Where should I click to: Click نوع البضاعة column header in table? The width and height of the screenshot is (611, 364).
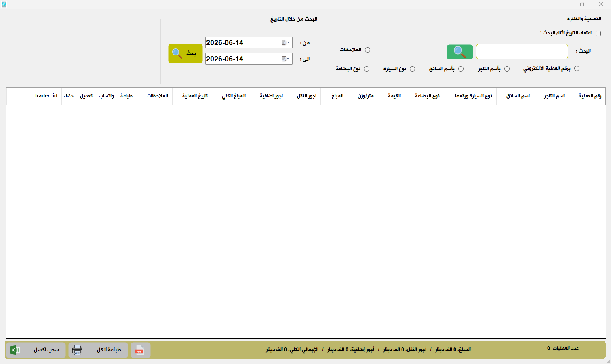(424, 96)
